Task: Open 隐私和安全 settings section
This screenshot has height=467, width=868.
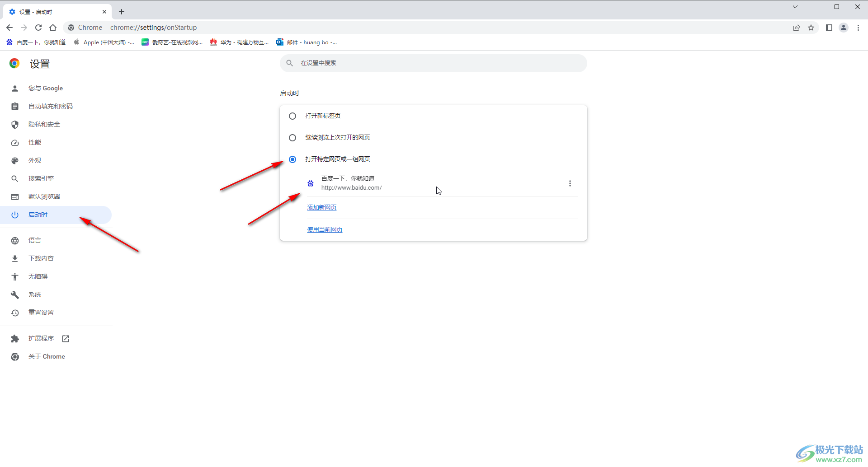Action: [56, 124]
